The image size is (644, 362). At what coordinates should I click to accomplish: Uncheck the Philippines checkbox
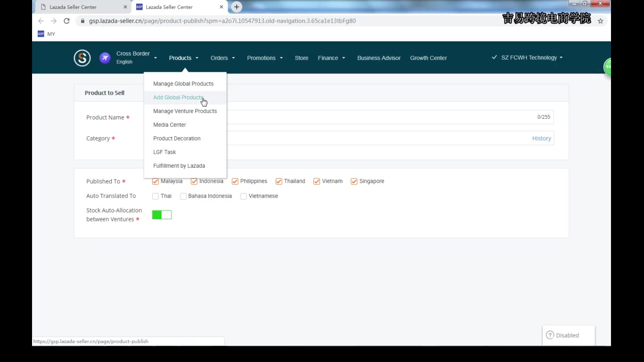click(x=235, y=181)
